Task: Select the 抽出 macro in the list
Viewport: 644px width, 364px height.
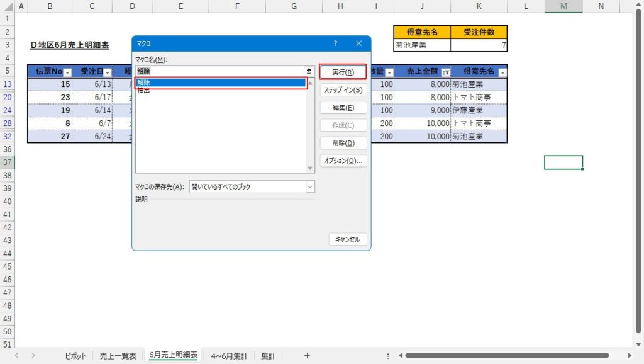Action: click(143, 91)
